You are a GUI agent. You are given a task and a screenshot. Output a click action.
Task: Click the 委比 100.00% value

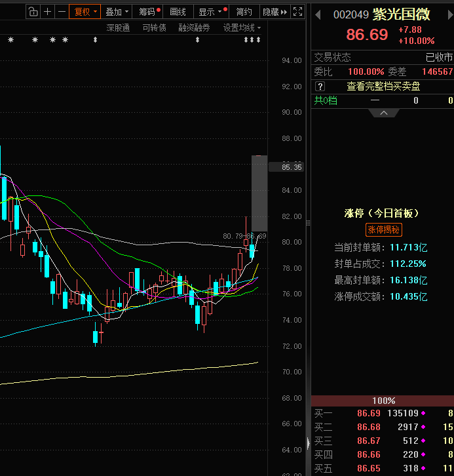pyautogui.click(x=366, y=72)
